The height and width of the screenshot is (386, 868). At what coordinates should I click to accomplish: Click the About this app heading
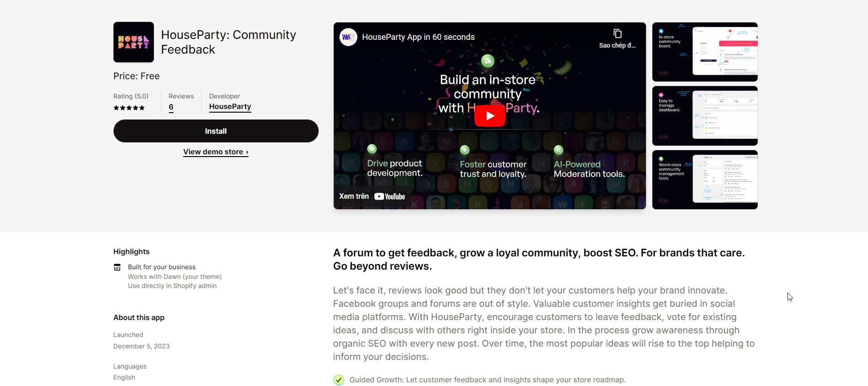coord(139,318)
